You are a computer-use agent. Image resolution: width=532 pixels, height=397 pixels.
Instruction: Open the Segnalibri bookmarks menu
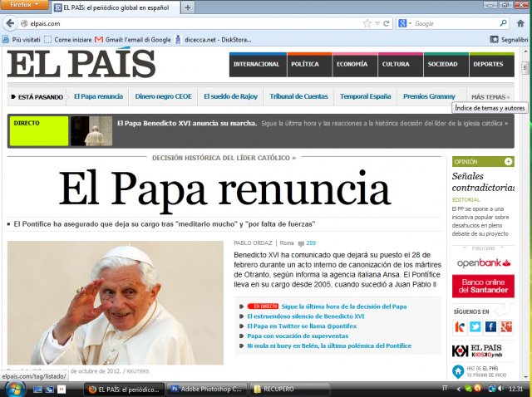pos(509,40)
